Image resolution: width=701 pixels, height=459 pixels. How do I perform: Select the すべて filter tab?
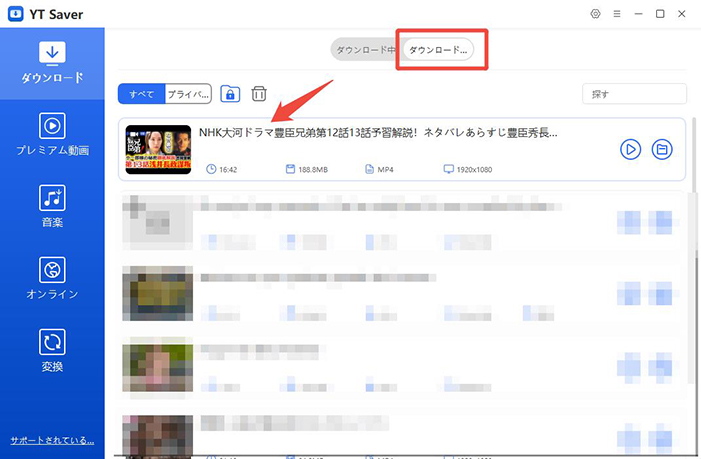pyautogui.click(x=141, y=94)
